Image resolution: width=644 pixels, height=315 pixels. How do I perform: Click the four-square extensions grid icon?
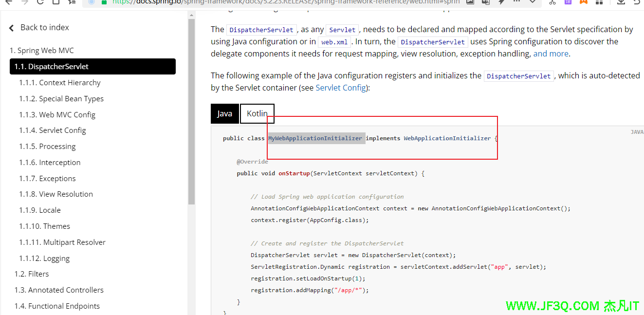(x=598, y=2)
